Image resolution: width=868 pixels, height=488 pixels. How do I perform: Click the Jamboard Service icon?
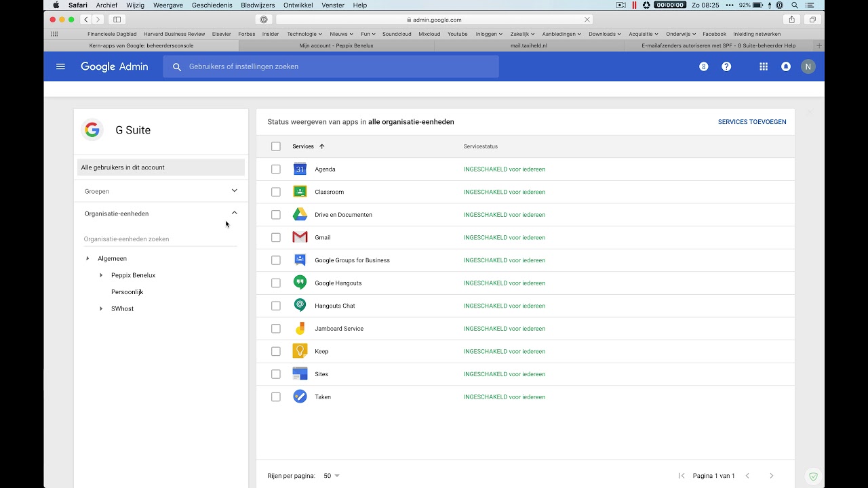click(x=300, y=329)
